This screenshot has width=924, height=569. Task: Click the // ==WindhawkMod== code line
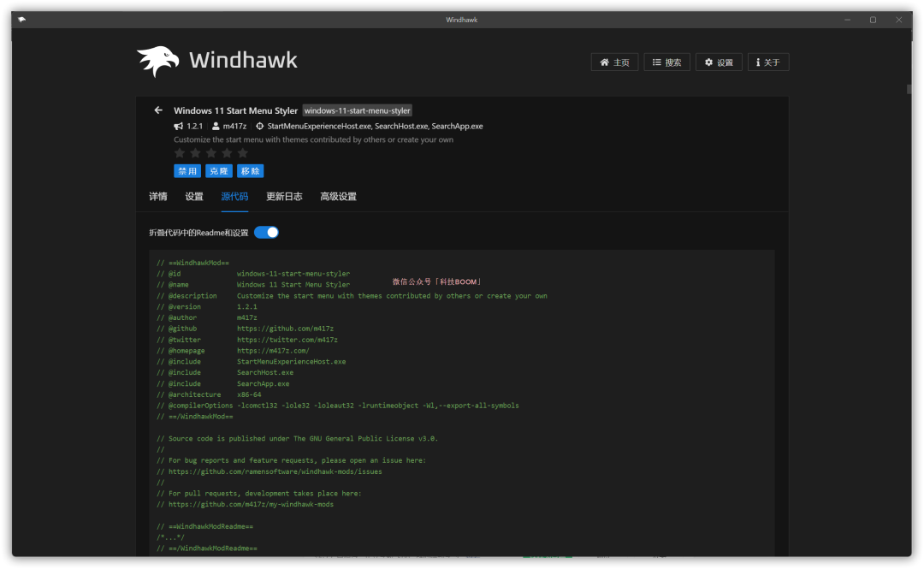[x=192, y=263]
